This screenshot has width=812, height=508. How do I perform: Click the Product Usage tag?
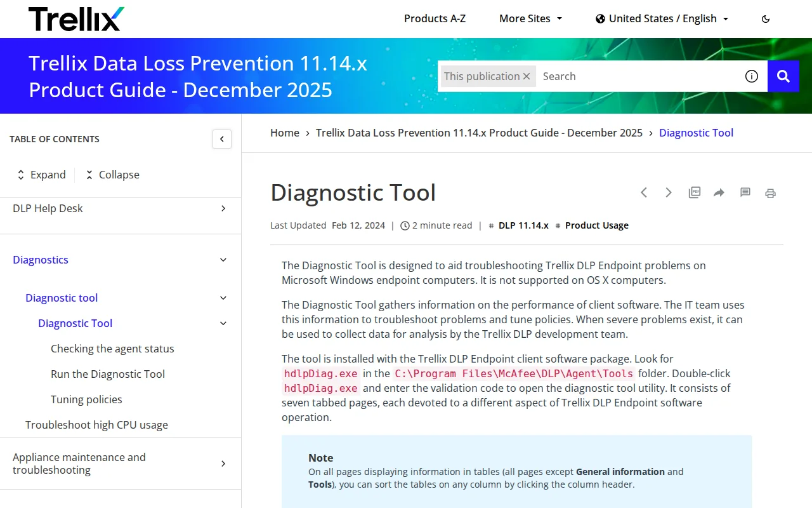point(597,225)
